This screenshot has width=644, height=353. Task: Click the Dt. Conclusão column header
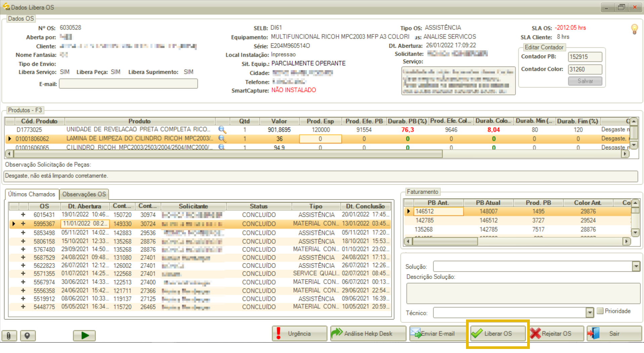pyautogui.click(x=365, y=206)
